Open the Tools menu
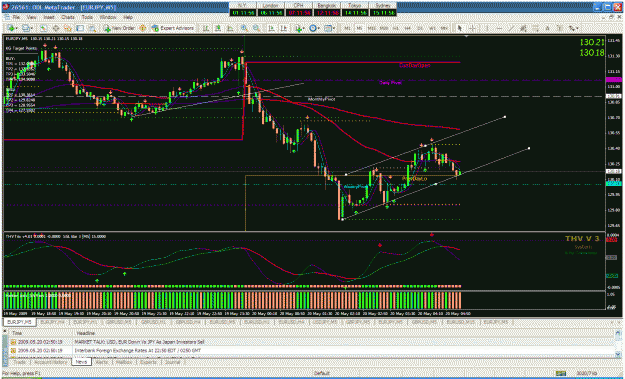Viewport: 625px width, 379px height. coord(87,18)
